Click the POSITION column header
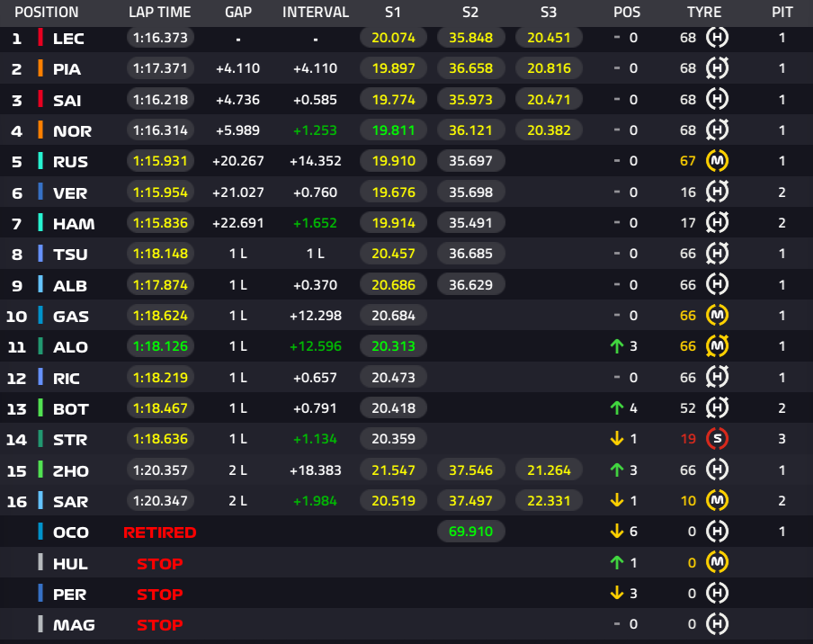The height and width of the screenshot is (644, 813). tap(47, 13)
